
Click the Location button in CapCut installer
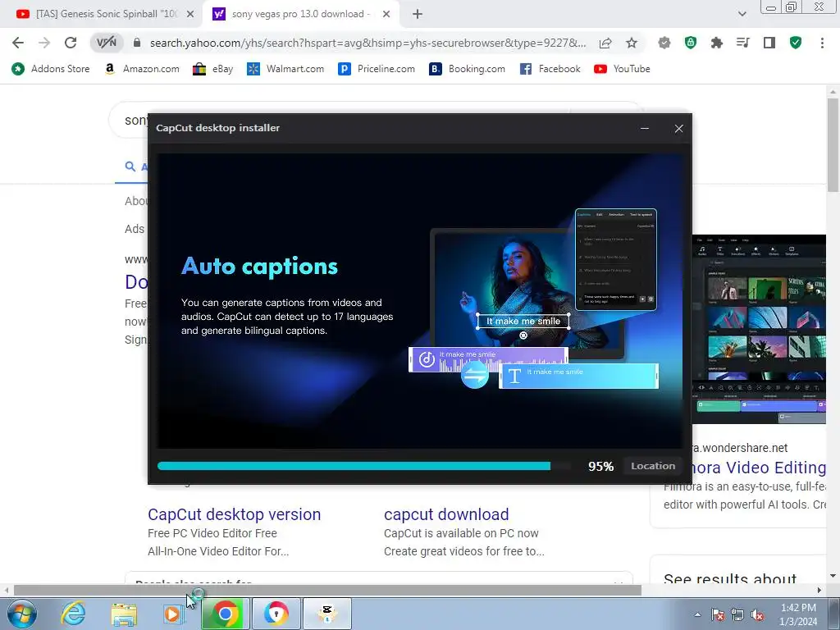652,466
